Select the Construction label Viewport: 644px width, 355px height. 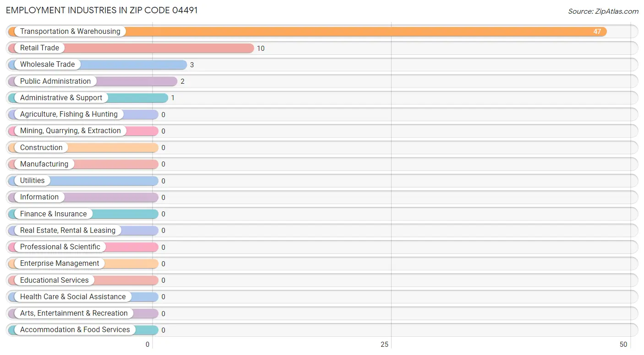41,148
